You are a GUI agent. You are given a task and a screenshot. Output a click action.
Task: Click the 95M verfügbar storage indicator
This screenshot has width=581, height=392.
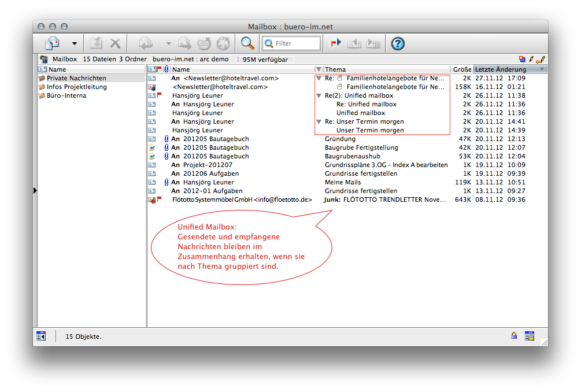(x=265, y=59)
